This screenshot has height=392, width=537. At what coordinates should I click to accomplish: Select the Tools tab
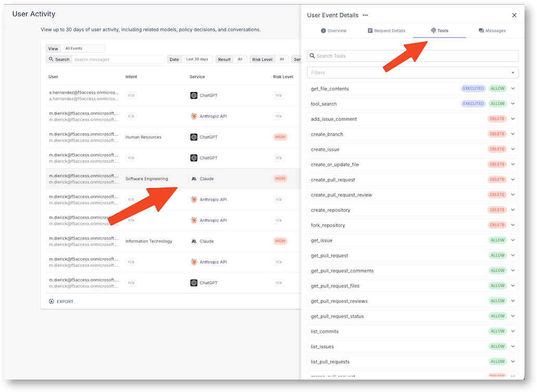[x=439, y=31]
